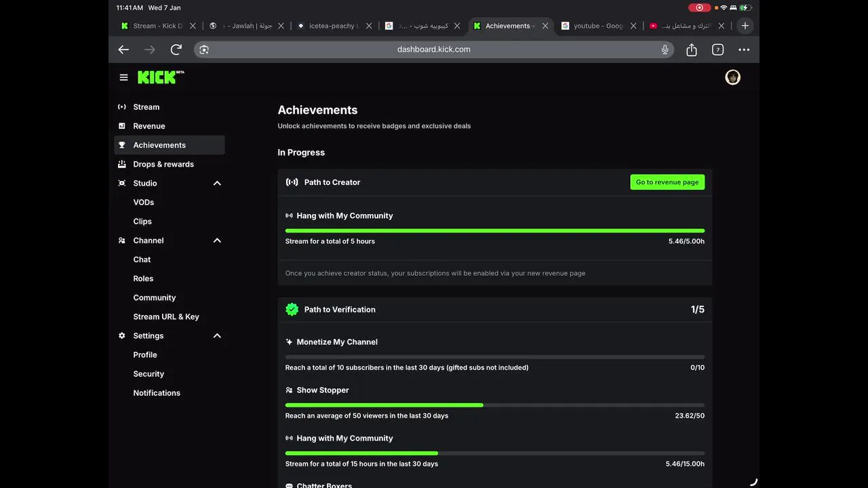Tap the browser share icon
The width and height of the screenshot is (868, 488).
click(692, 49)
